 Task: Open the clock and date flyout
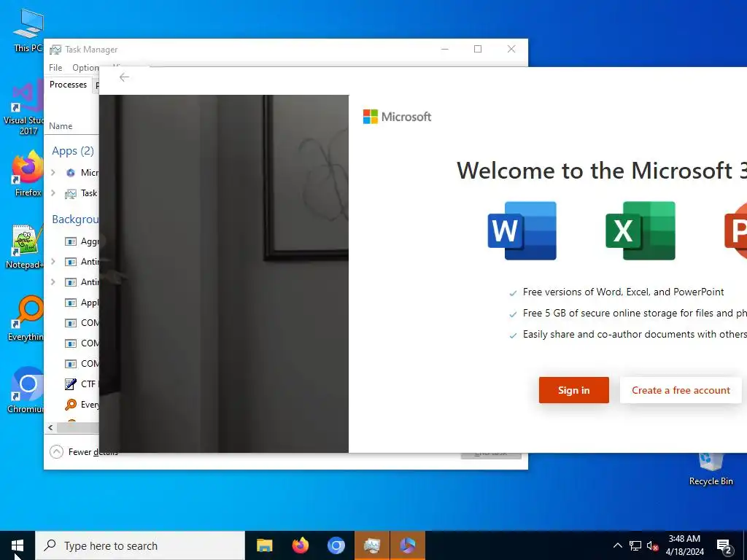[x=684, y=545]
